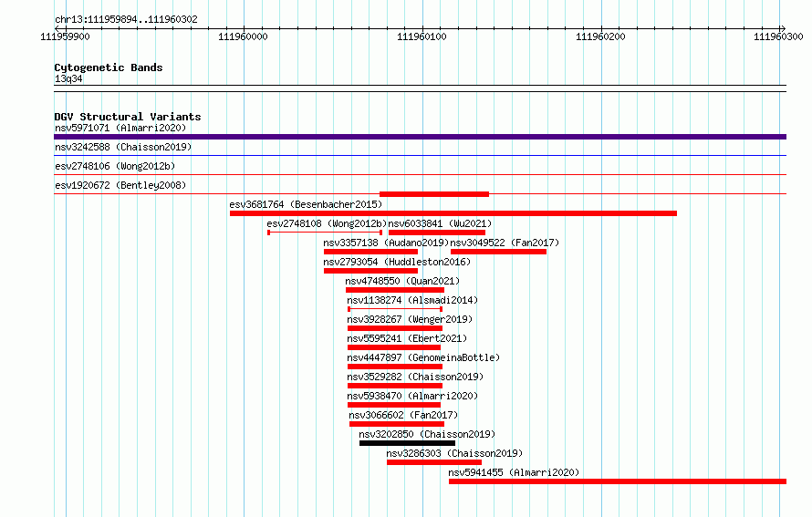Open the nsv5595241 (Ebert2021) label

click(x=407, y=338)
